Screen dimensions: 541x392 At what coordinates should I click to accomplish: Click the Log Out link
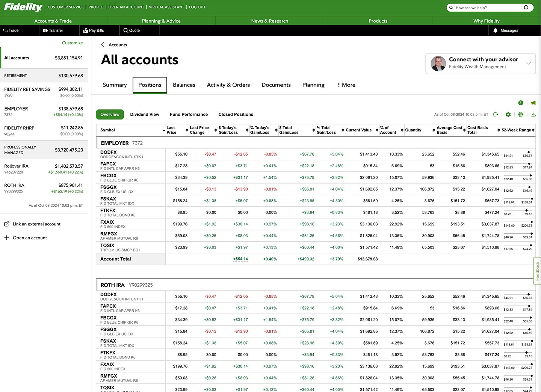(x=197, y=7)
